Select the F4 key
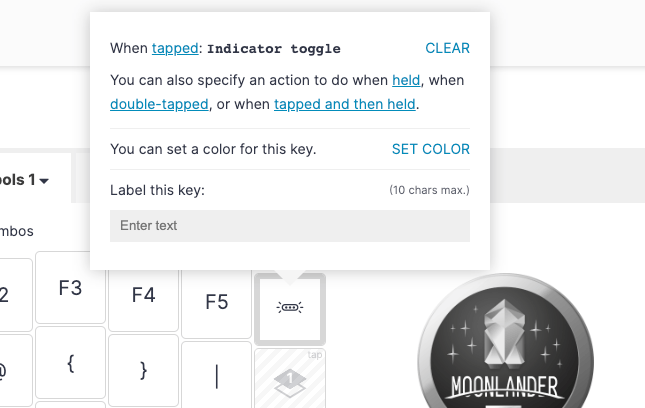645x408 pixels. [x=144, y=295]
